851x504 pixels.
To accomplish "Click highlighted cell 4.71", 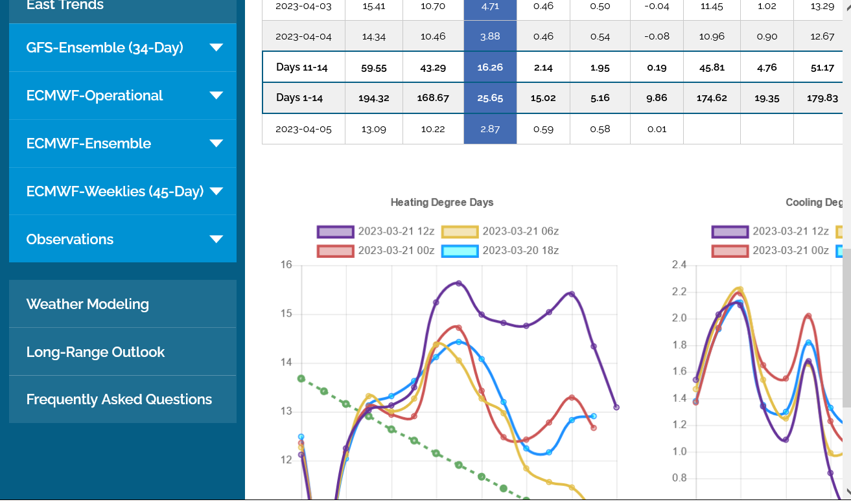I will coord(490,9).
